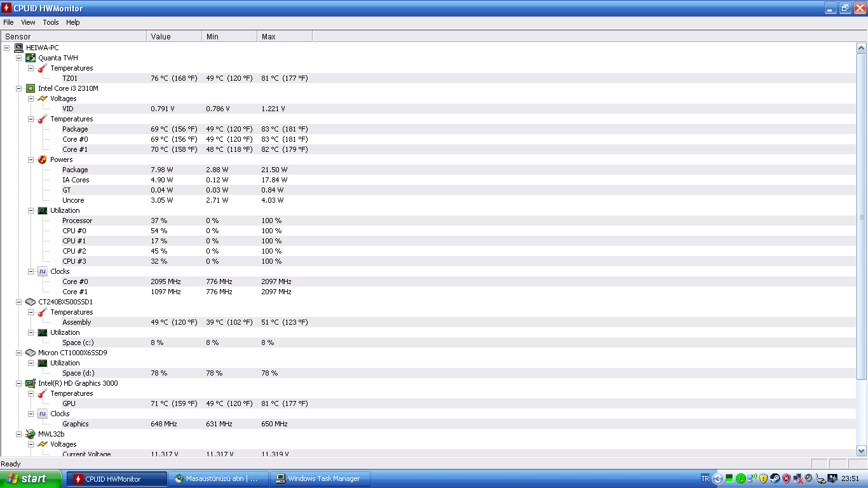Click the Sensor column header

[74, 37]
